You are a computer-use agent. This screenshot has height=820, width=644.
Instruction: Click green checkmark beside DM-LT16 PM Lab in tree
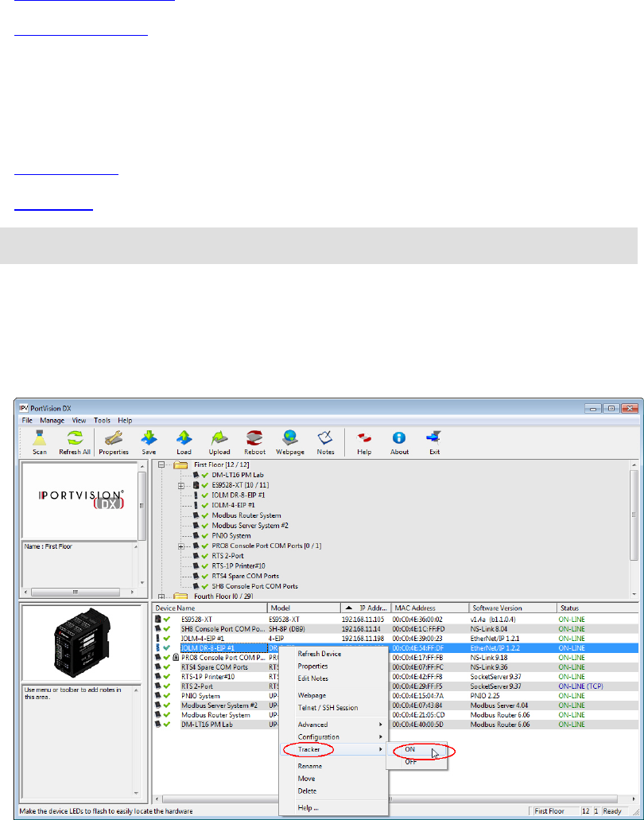tap(205, 475)
